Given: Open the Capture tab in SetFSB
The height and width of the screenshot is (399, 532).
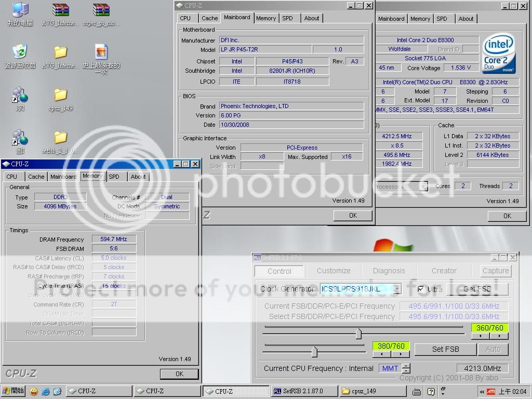Looking at the screenshot, I should point(496,271).
